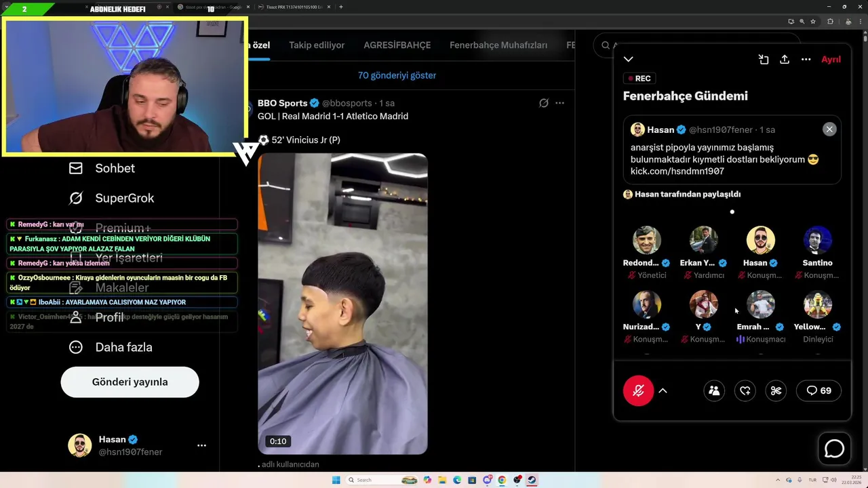Viewport: 868px width, 488px height.
Task: Open Daha fazla more menu
Action: (x=110, y=347)
